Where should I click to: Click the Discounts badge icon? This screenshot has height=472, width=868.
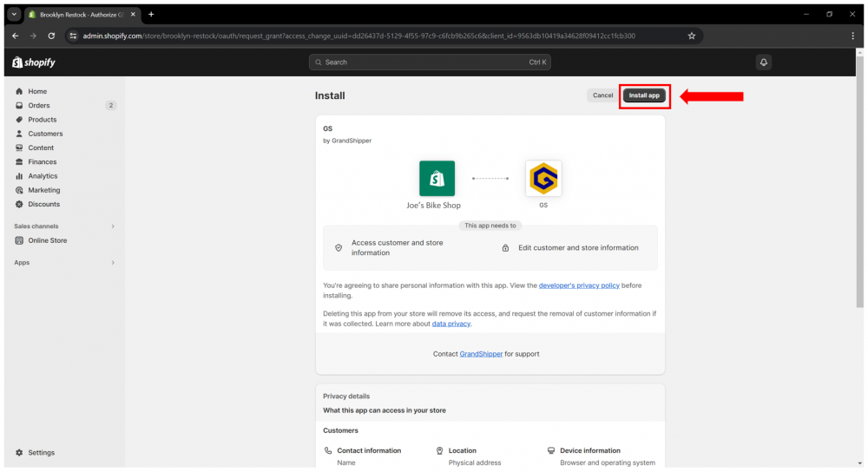click(19, 204)
